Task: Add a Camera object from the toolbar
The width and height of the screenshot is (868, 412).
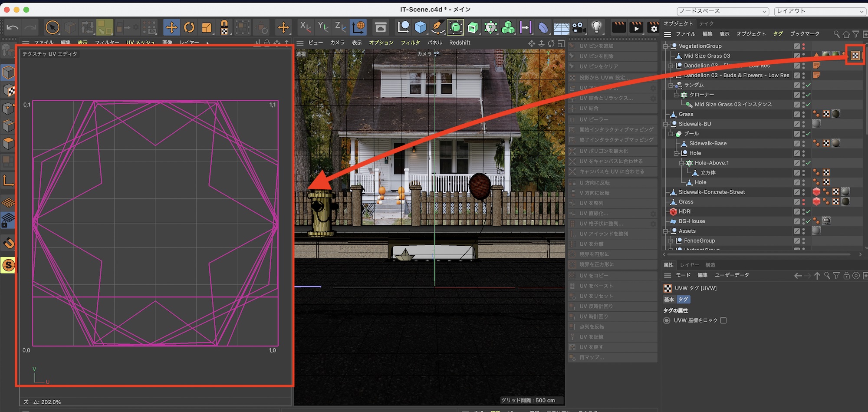Action: (x=578, y=28)
